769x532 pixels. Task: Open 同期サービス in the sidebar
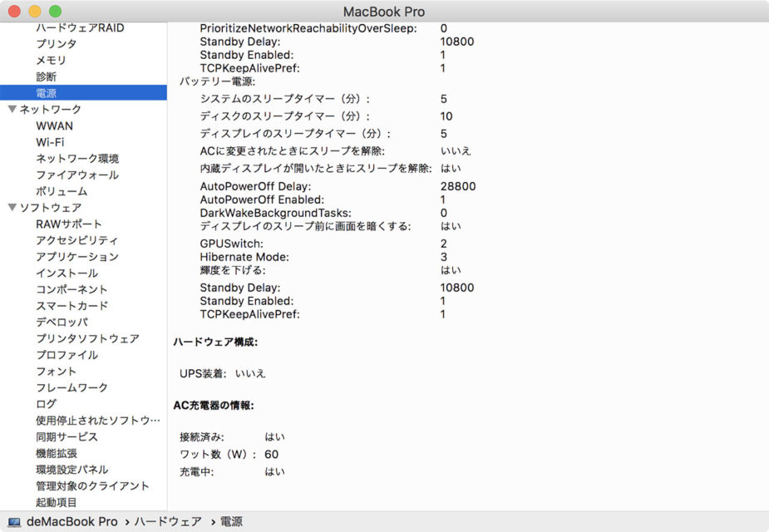tap(67, 436)
